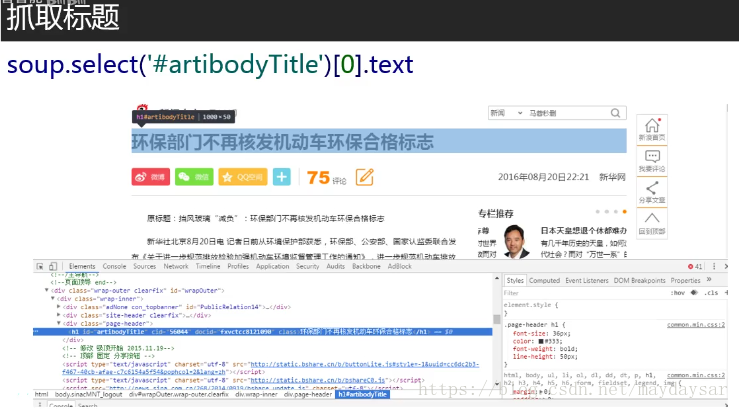Click the Japanese emperor column headline
This screenshot has height=409, width=739.
[583, 230]
